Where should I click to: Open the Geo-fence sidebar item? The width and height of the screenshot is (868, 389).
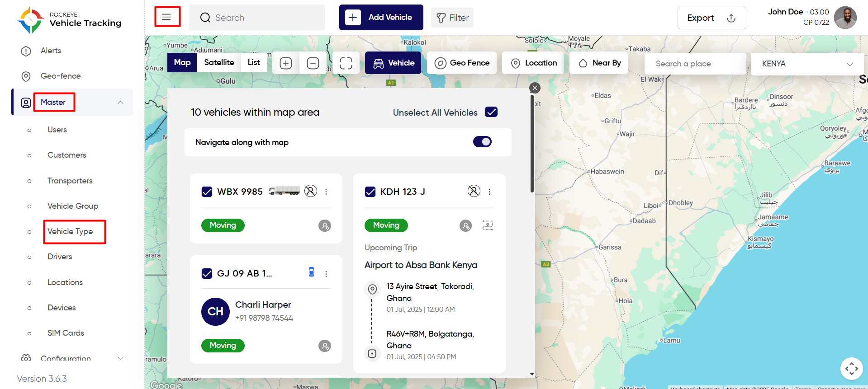coord(61,76)
